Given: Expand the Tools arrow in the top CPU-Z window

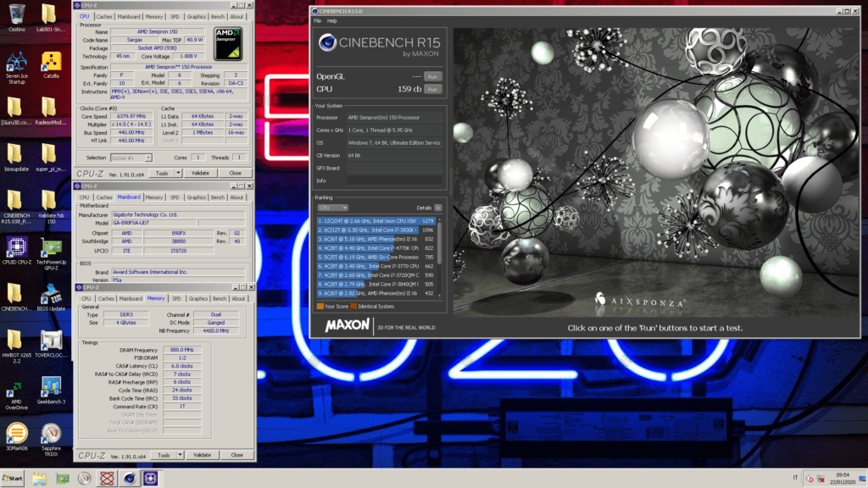Looking at the screenshot, I should coord(178,173).
